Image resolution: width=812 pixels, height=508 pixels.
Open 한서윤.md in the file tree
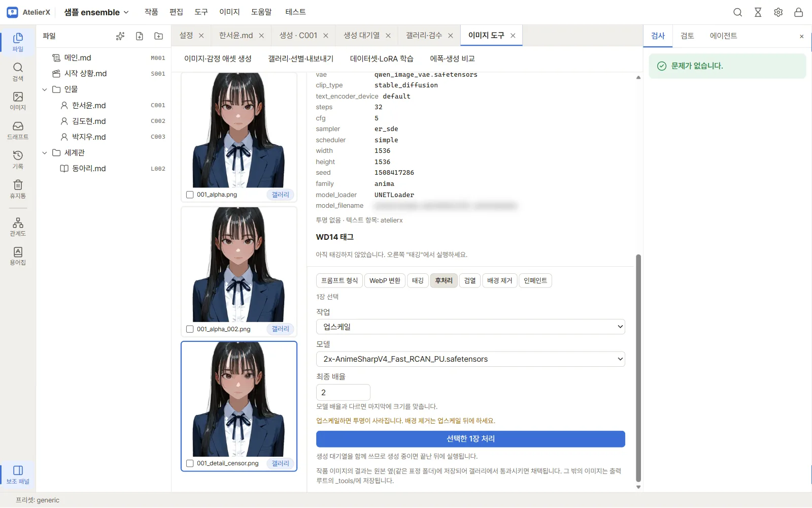click(x=89, y=105)
